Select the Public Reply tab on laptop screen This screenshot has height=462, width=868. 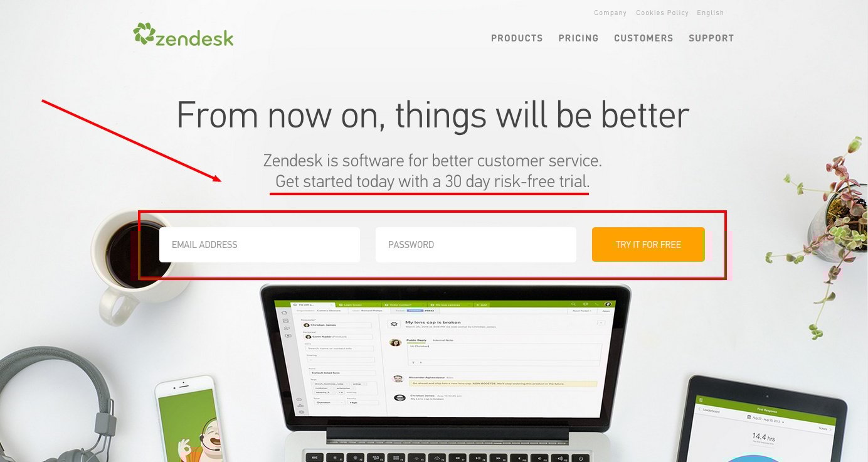click(x=416, y=340)
